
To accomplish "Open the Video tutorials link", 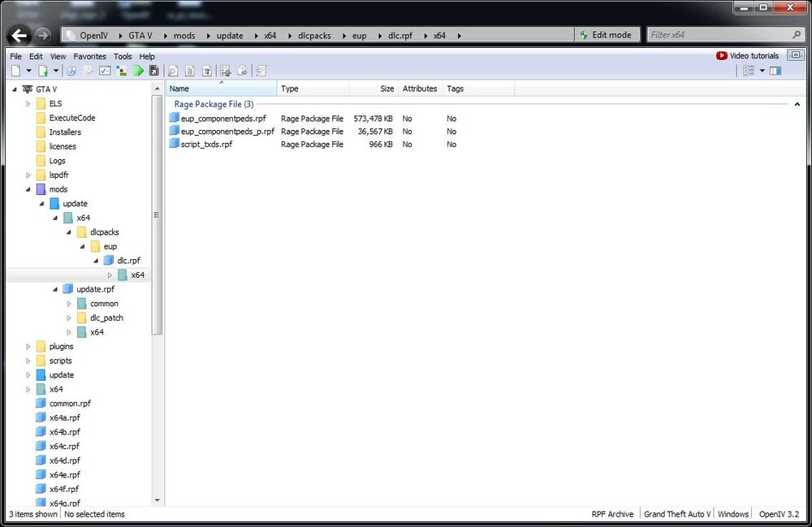I will [x=747, y=55].
